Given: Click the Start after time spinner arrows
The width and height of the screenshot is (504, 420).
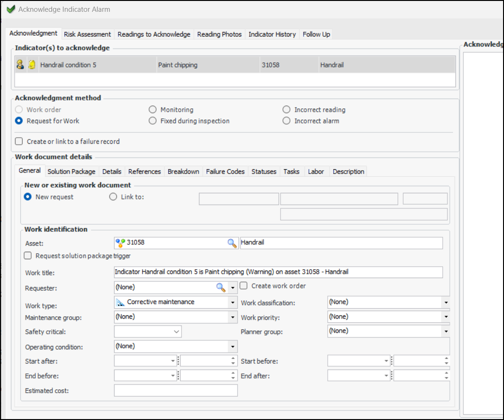Looking at the screenshot, I should click(x=233, y=361).
